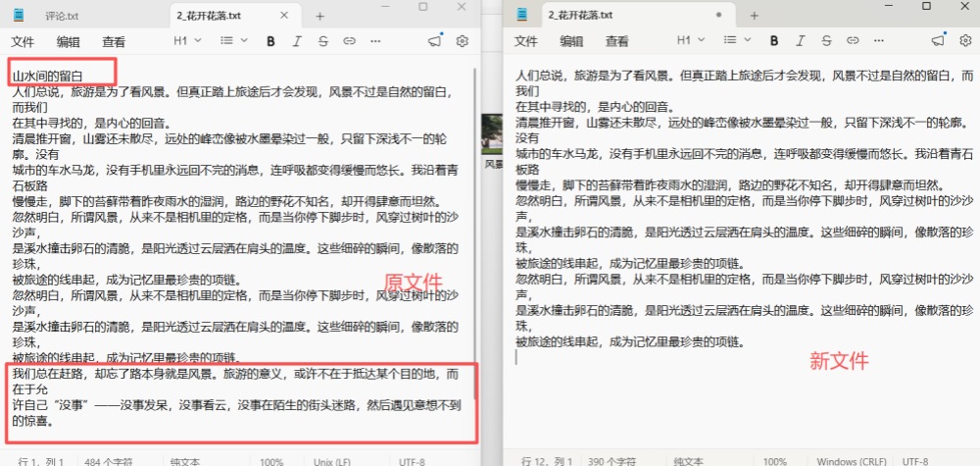Open more formatting options in right window
980x466 pixels.
tap(879, 40)
